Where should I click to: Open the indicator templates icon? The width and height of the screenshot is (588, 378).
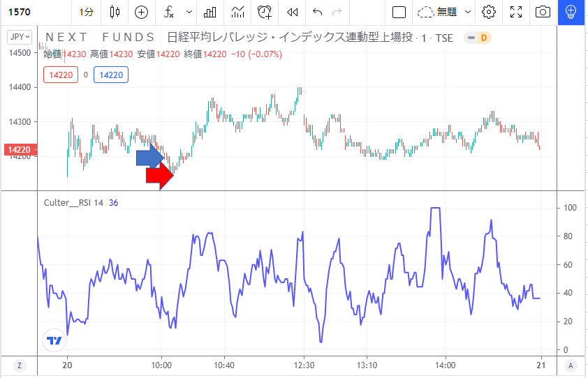tap(237, 12)
